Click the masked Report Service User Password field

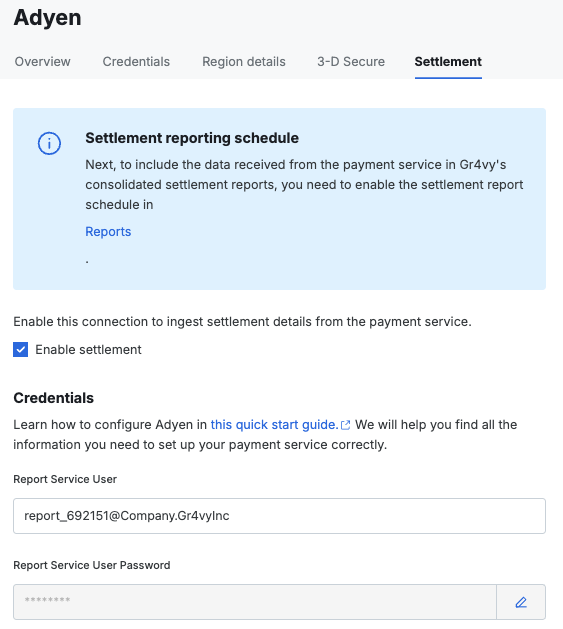[x=255, y=602]
